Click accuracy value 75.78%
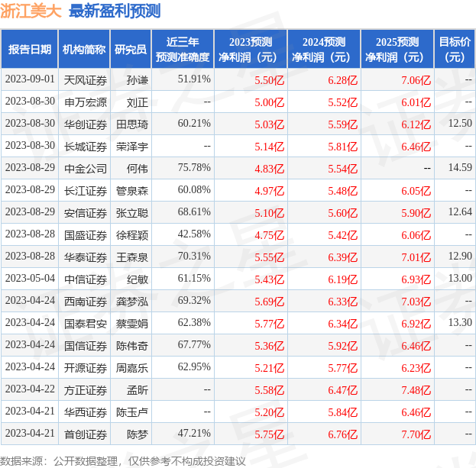The image size is (476, 468). click(x=194, y=168)
